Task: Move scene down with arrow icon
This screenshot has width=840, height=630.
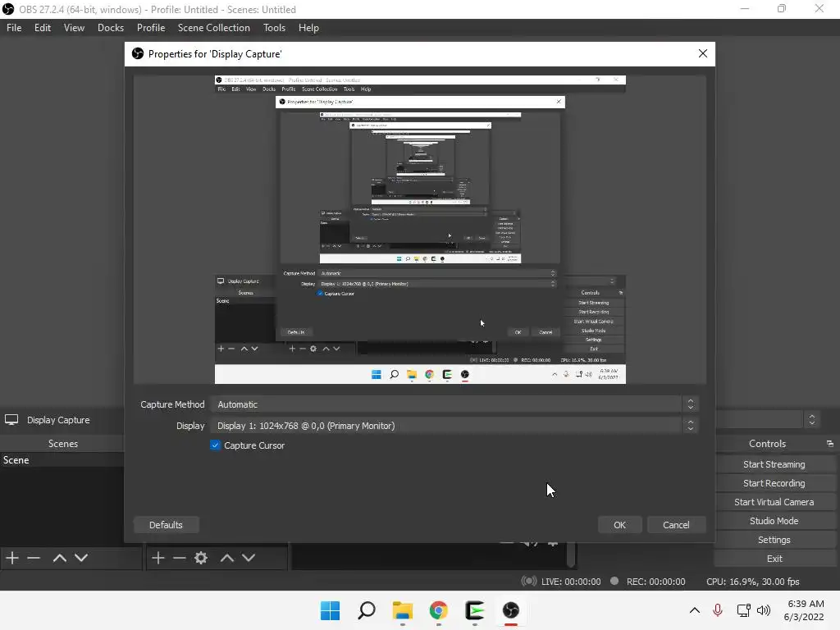Action: [x=81, y=558]
